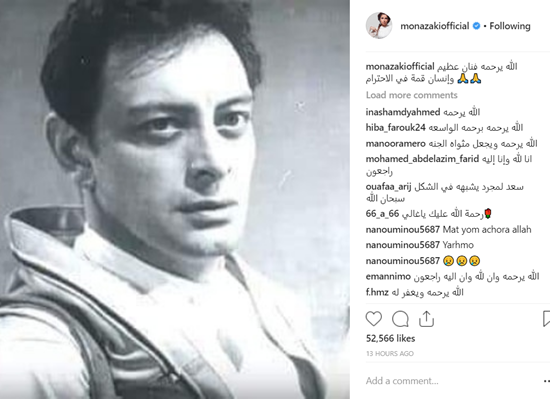This screenshot has height=400, width=550.
Task: Open the monazakiofficial profile avatar
Action: coord(379,25)
